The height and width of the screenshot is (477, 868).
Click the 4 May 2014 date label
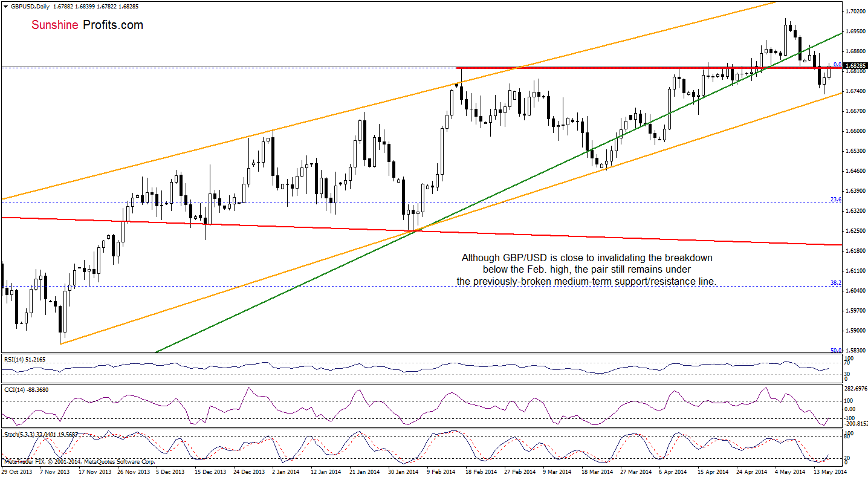tap(790, 471)
